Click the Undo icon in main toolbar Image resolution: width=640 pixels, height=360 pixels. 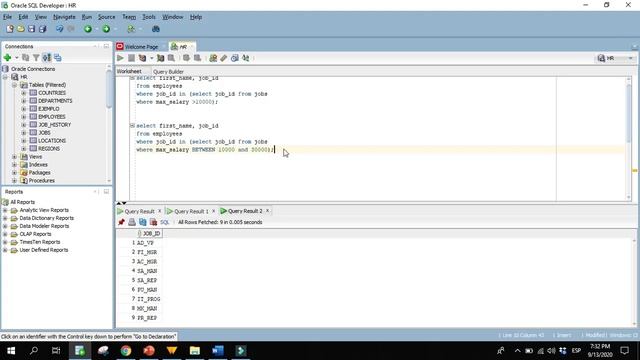coord(60,29)
